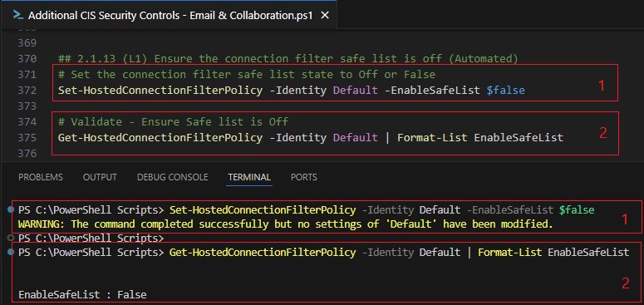
Task: Click the terminal decoration dot beside Get-HostedConnectionFilterPolicy
Action: [11, 252]
